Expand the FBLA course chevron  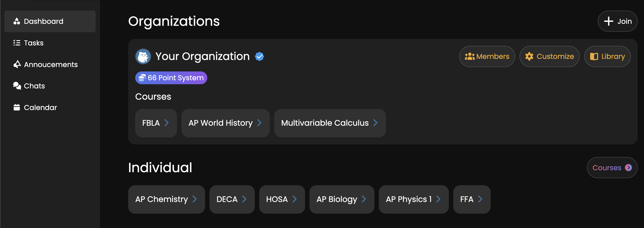[x=167, y=123]
